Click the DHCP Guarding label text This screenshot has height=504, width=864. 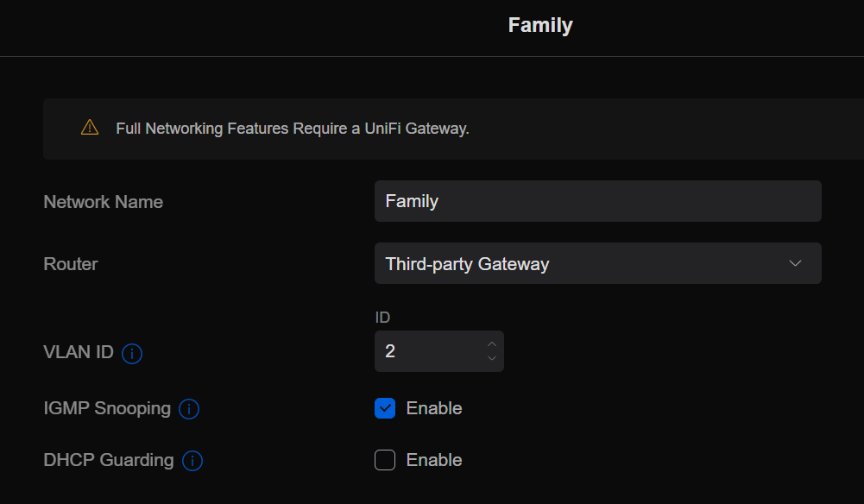tap(109, 460)
